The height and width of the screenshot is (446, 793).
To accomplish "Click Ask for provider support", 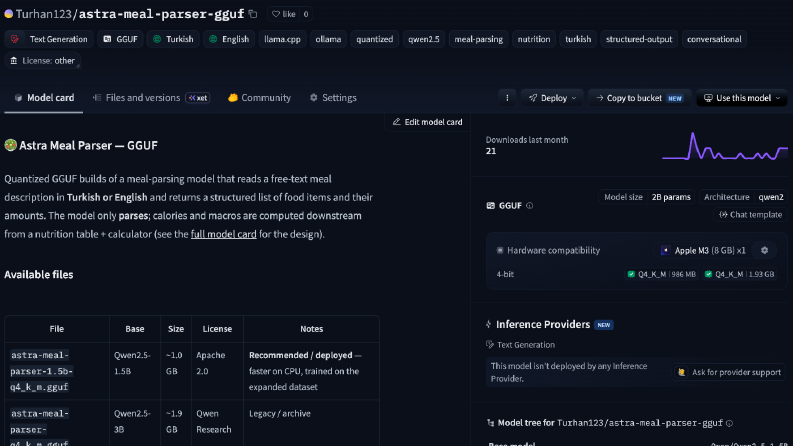I will tap(729, 372).
